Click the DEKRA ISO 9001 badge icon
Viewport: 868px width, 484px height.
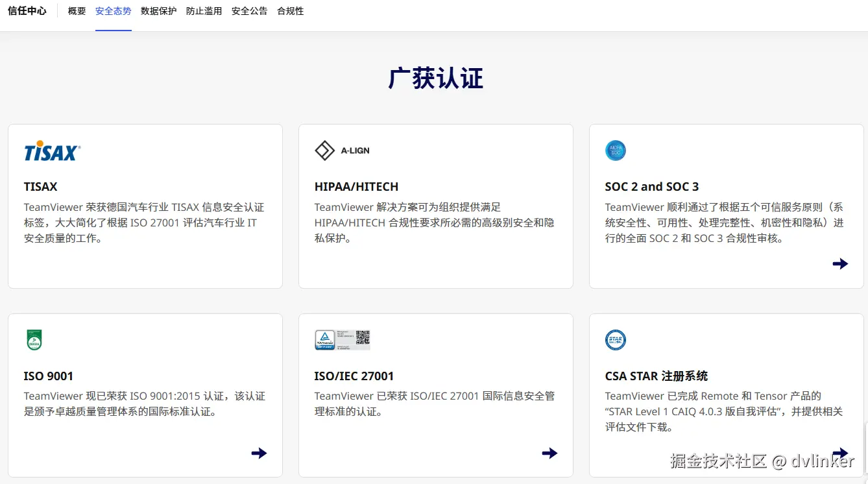[x=34, y=340]
